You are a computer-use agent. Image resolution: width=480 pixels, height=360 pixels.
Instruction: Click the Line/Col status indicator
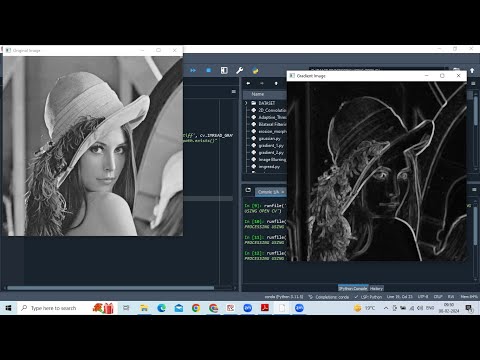[399, 297]
